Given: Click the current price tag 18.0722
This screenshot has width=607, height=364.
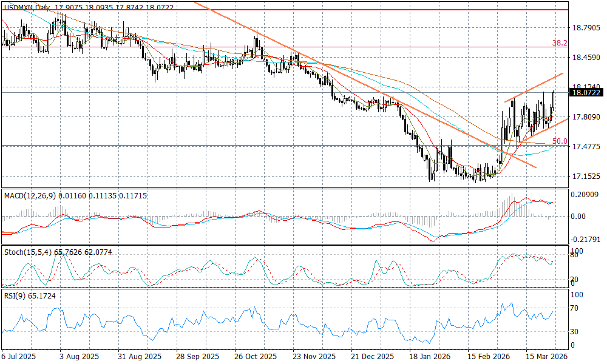Looking at the screenshot, I should pyautogui.click(x=586, y=93).
